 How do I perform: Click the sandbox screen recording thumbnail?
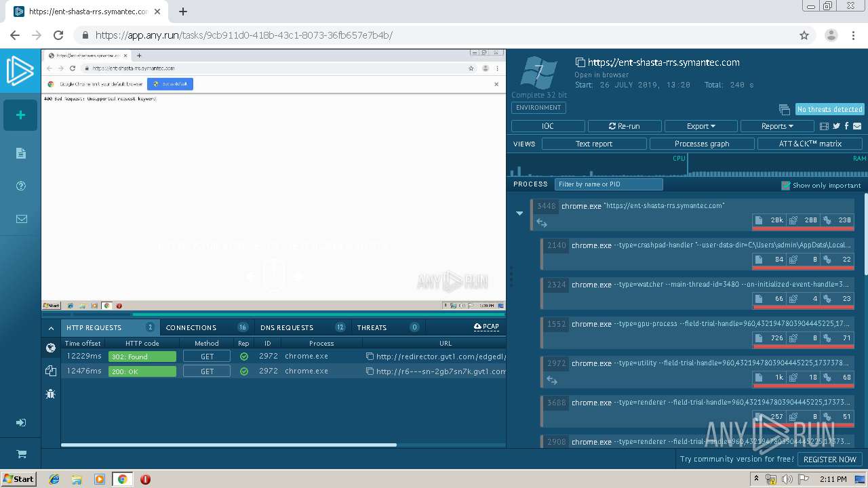point(273,180)
